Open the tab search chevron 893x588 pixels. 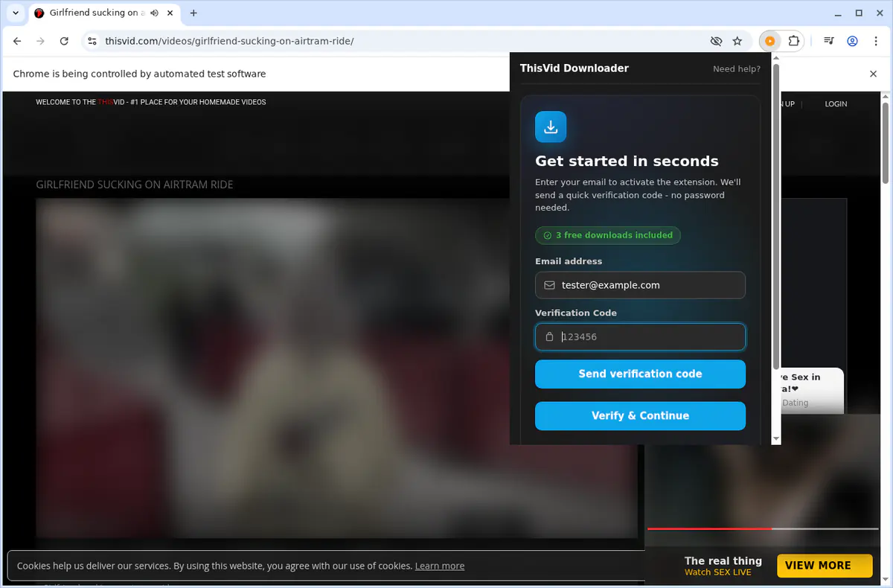[x=16, y=13]
